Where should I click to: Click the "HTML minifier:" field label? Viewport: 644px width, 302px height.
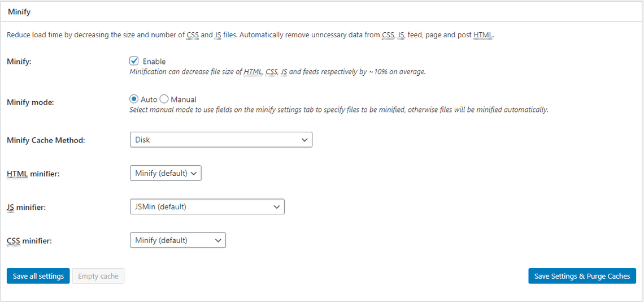coord(33,174)
